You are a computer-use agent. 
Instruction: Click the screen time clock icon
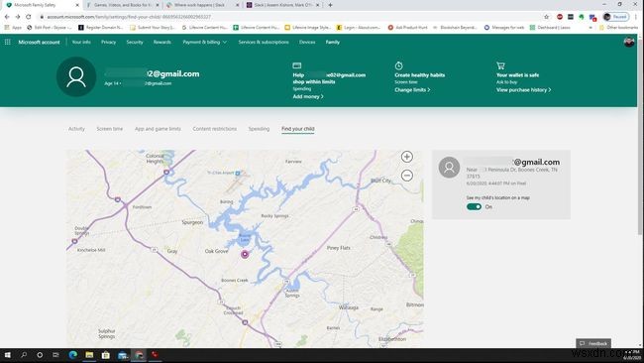tap(398, 65)
